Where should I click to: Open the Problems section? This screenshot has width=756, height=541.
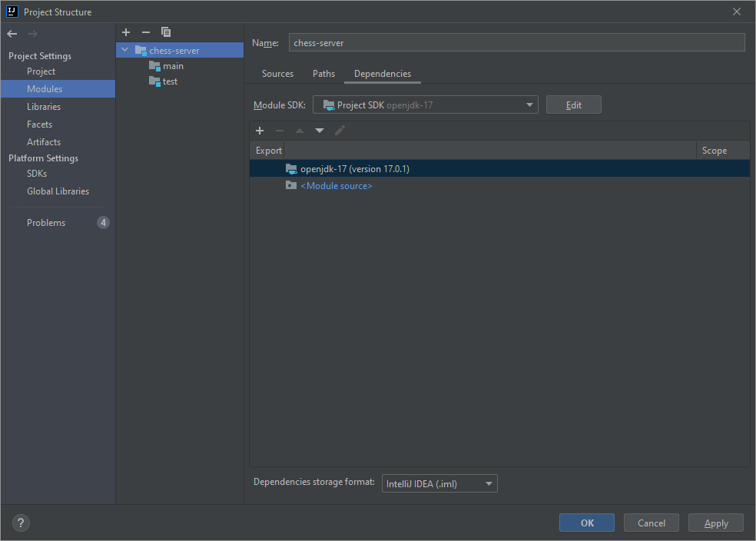(46, 223)
